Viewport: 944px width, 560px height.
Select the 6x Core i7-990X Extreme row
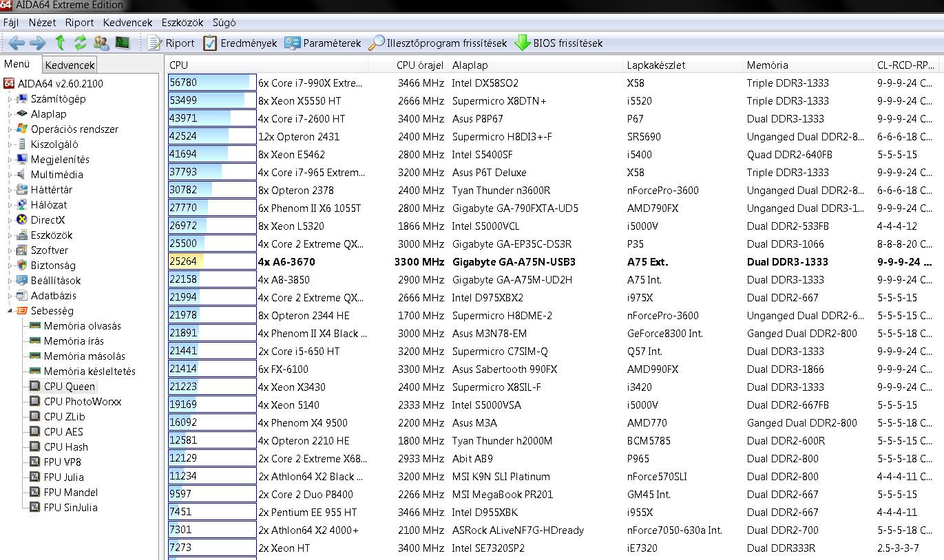555,83
